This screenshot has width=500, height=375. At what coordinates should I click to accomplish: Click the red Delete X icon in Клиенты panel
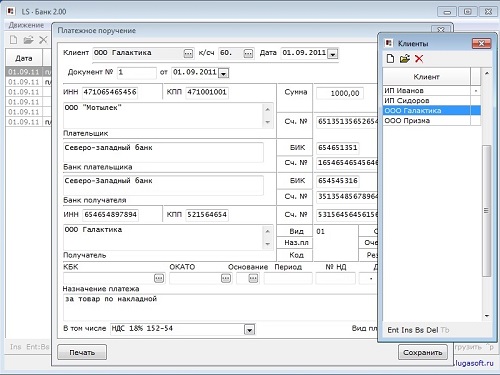point(419,59)
